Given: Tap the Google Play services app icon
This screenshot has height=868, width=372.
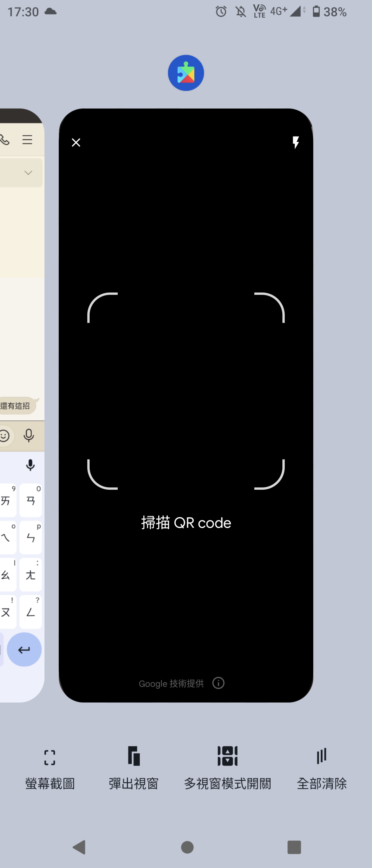Looking at the screenshot, I should point(186,73).
